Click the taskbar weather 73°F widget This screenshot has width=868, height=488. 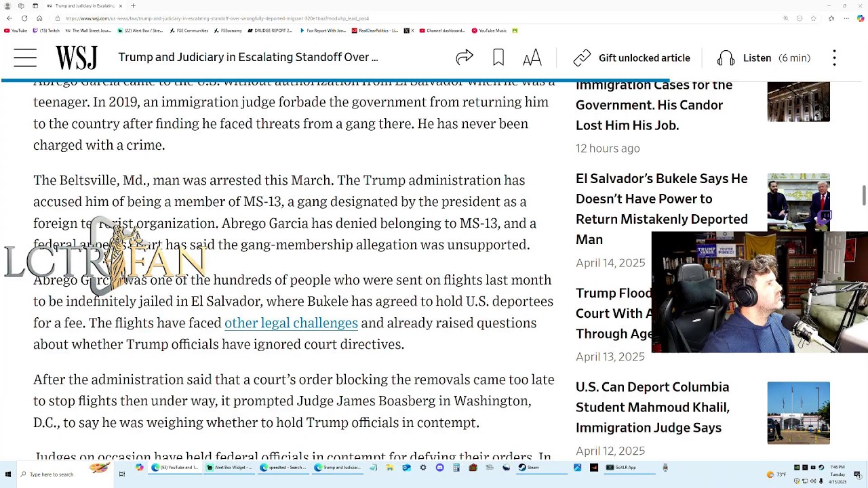click(x=775, y=474)
